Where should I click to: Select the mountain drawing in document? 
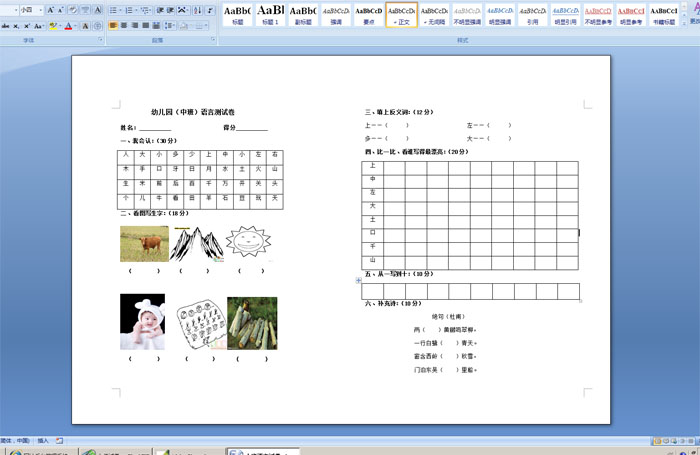click(x=197, y=244)
